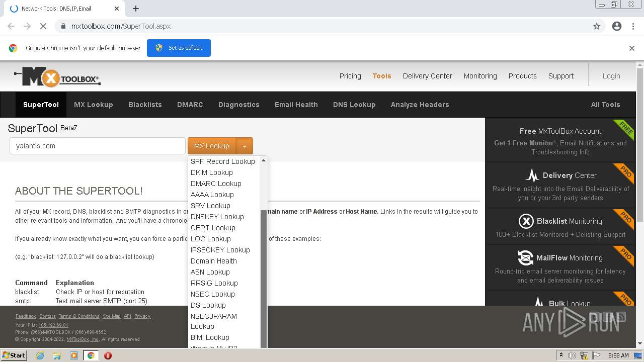Viewport: 644px width, 362px height.
Task: Choose NSEC3PARAM Lookup entry
Action: (214, 321)
